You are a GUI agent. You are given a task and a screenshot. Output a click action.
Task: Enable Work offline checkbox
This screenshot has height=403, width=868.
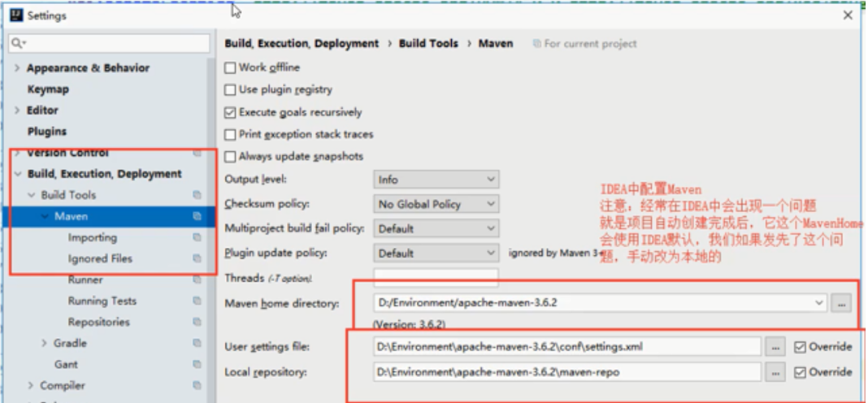230,67
